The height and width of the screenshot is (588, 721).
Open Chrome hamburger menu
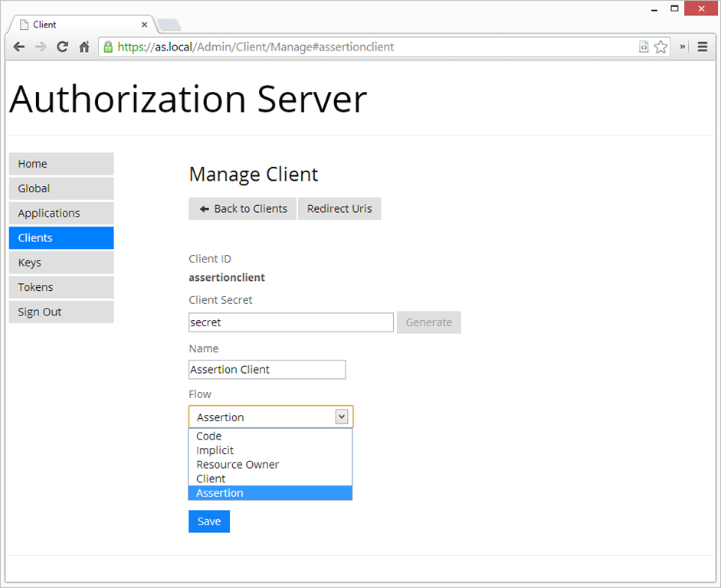click(x=703, y=47)
